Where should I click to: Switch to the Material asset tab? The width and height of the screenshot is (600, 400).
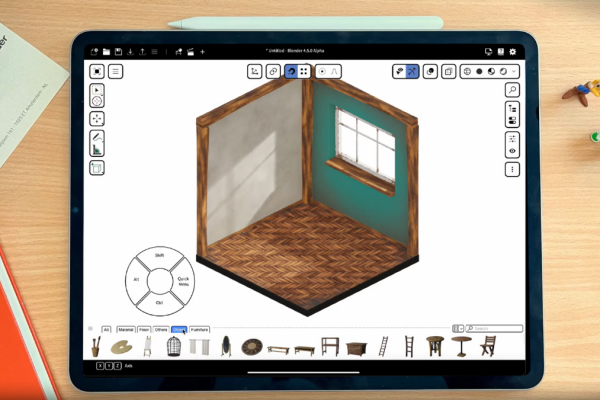click(x=126, y=328)
